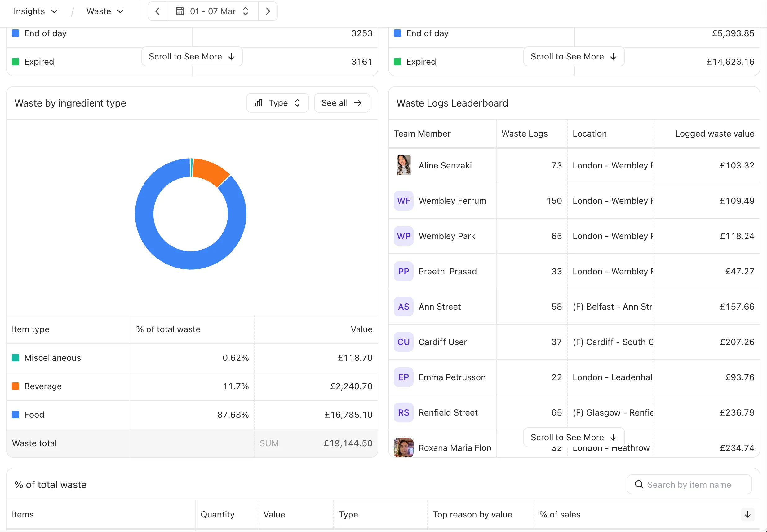
Task: Toggle the End of day legend marker
Action: [x=16, y=33]
